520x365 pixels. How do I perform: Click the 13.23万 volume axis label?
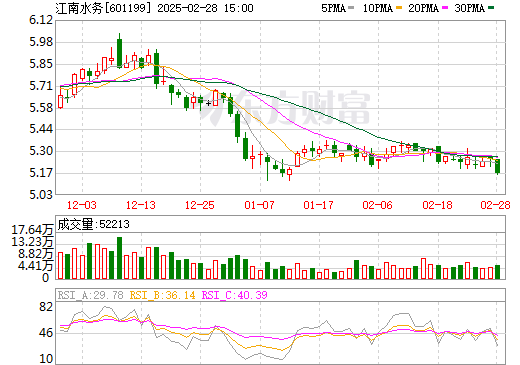[x=32, y=242]
